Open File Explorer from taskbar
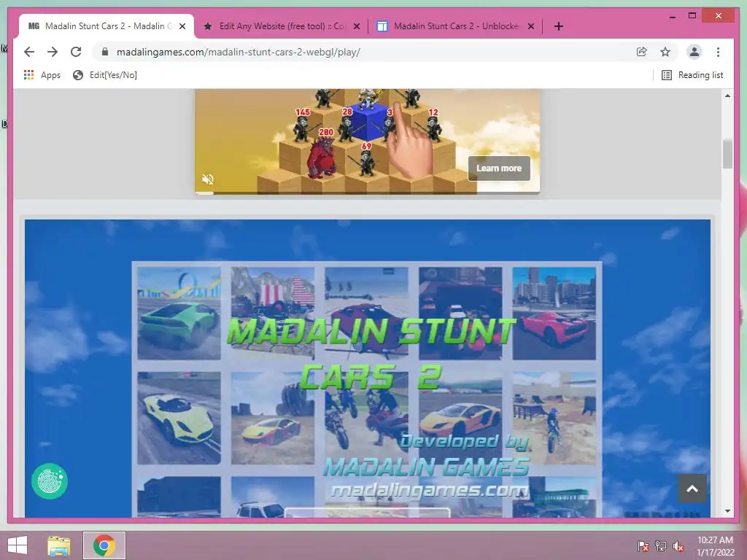This screenshot has width=747, height=560. pos(59,545)
